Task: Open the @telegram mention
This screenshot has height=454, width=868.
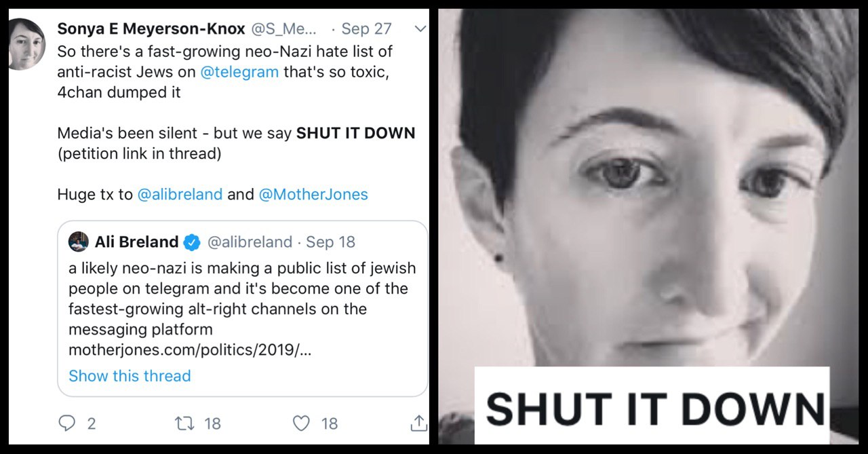Action: (239, 72)
